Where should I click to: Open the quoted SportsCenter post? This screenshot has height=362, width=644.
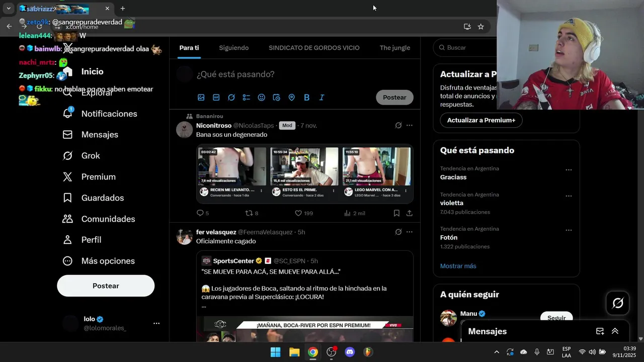pyautogui.click(x=305, y=297)
